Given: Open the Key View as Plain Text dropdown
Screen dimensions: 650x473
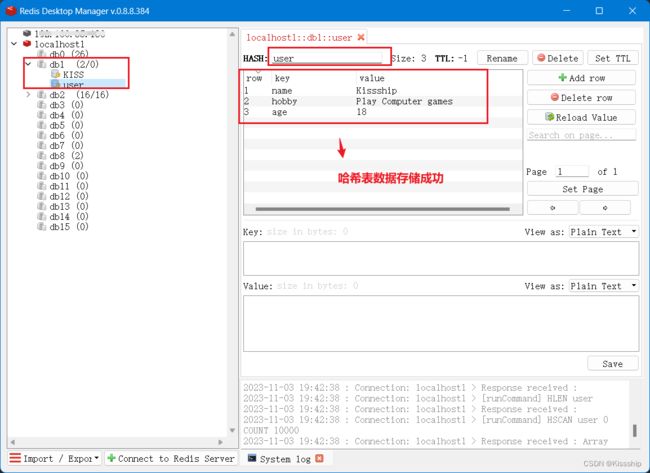Looking at the screenshot, I should pyautogui.click(x=603, y=232).
